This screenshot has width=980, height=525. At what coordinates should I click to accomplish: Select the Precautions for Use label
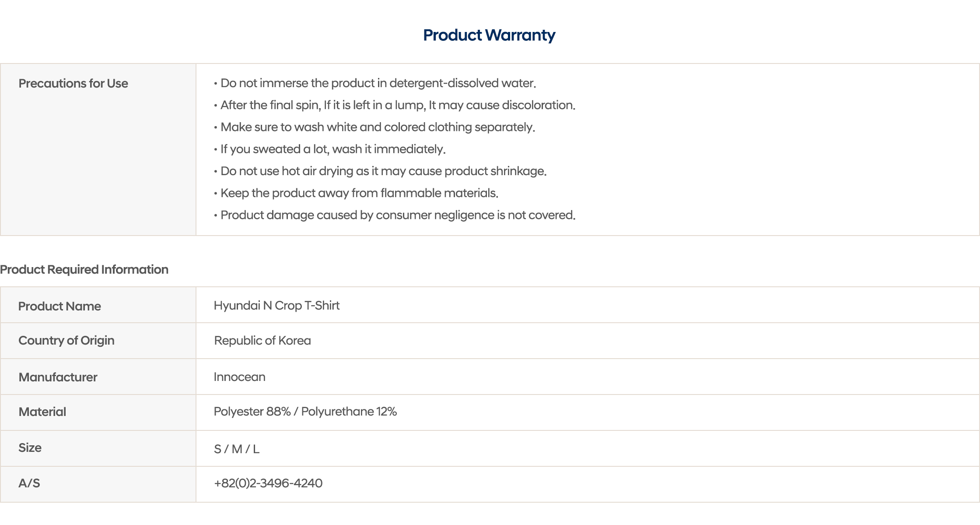coord(73,83)
